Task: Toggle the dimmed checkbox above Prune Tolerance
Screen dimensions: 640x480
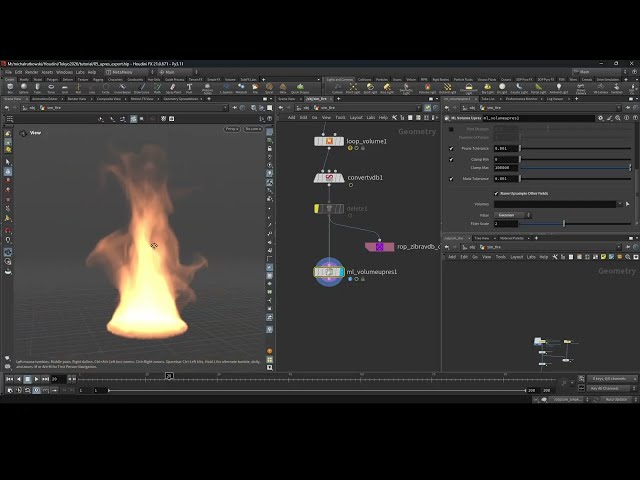Action: click(451, 129)
